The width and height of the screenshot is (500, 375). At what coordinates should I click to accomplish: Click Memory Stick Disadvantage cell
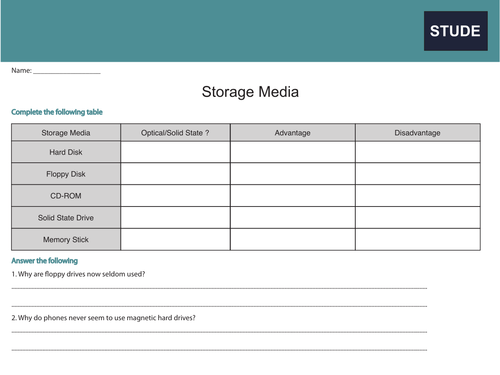coord(418,239)
